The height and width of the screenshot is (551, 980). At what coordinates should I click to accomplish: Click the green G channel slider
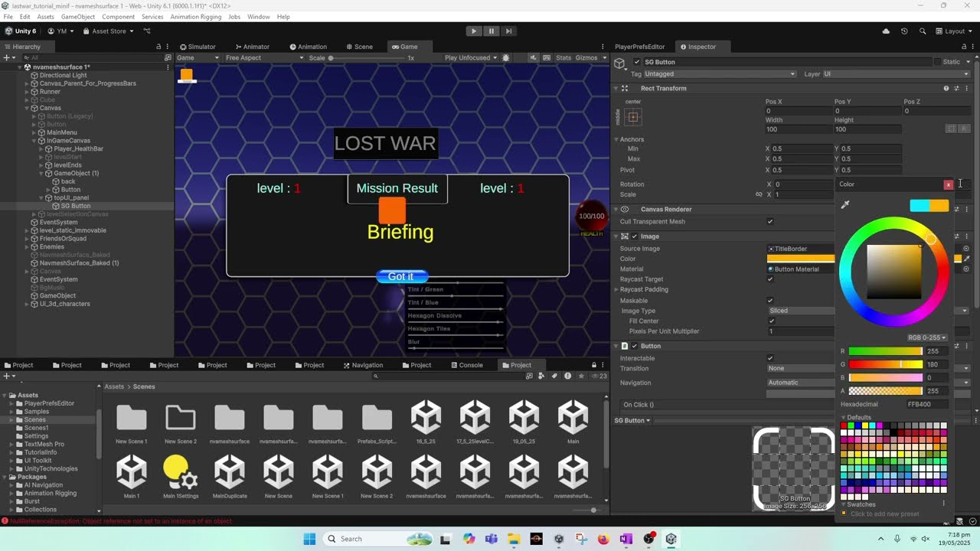[886, 364]
